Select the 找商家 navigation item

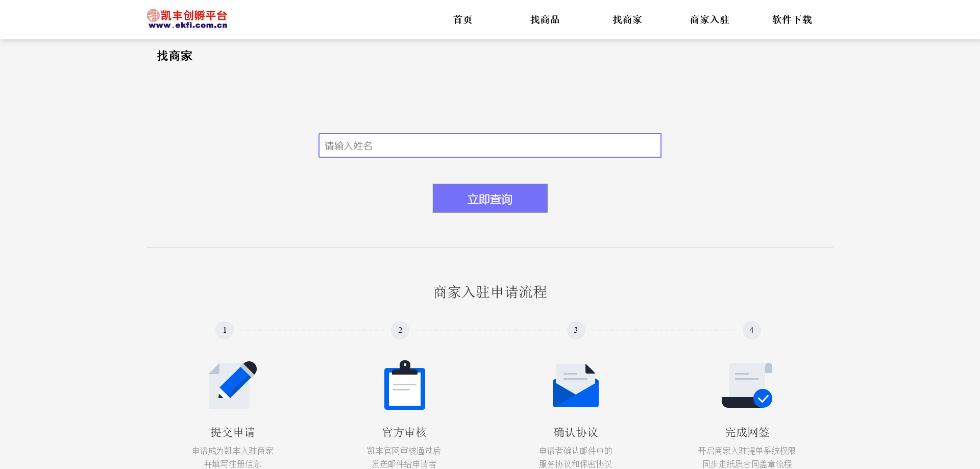627,19
